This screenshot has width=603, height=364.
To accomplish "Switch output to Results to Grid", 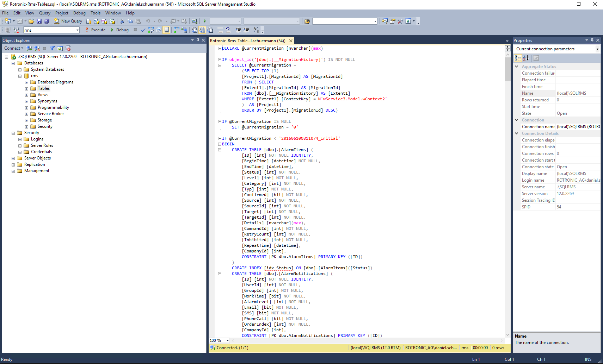I will pyautogui.click(x=202, y=30).
